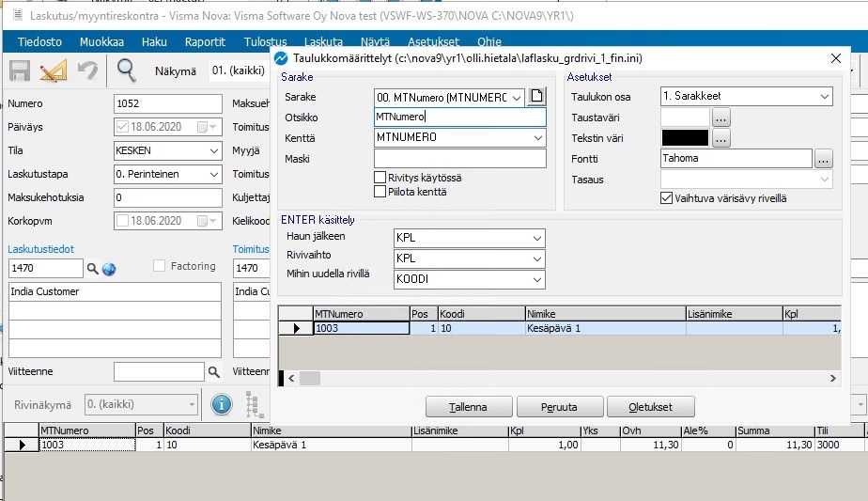The height and width of the screenshot is (501, 868).
Task: Open the Rivivaihto dropdown
Action: 537,258
